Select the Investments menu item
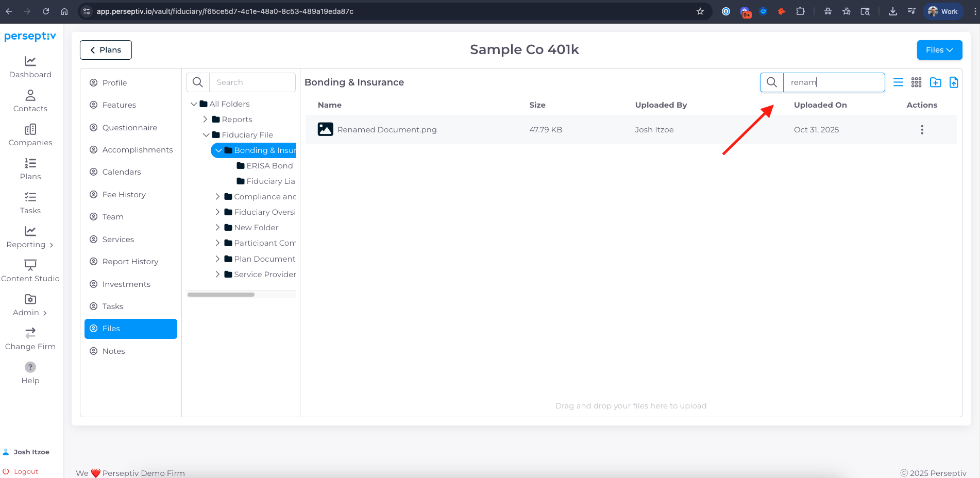Image resolution: width=980 pixels, height=478 pixels. click(131, 284)
